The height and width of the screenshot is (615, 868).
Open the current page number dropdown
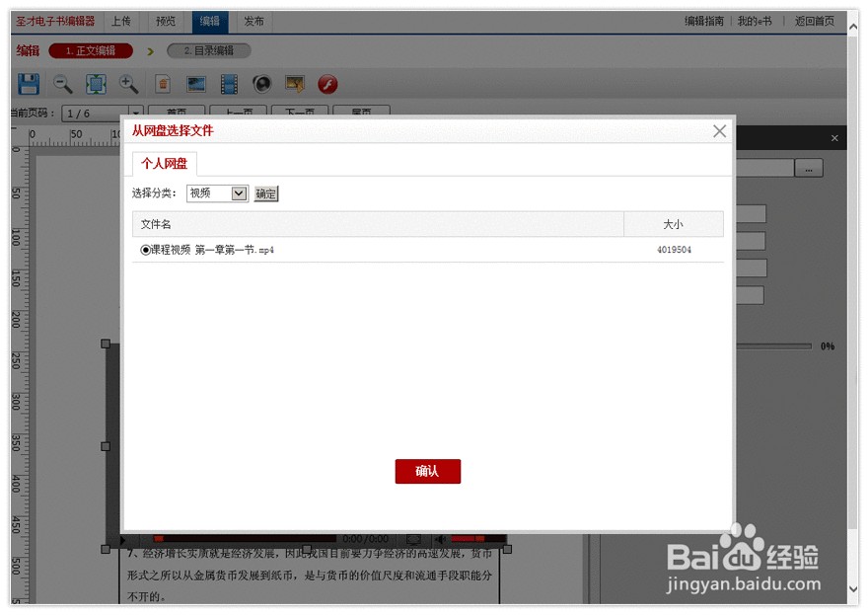(x=136, y=112)
